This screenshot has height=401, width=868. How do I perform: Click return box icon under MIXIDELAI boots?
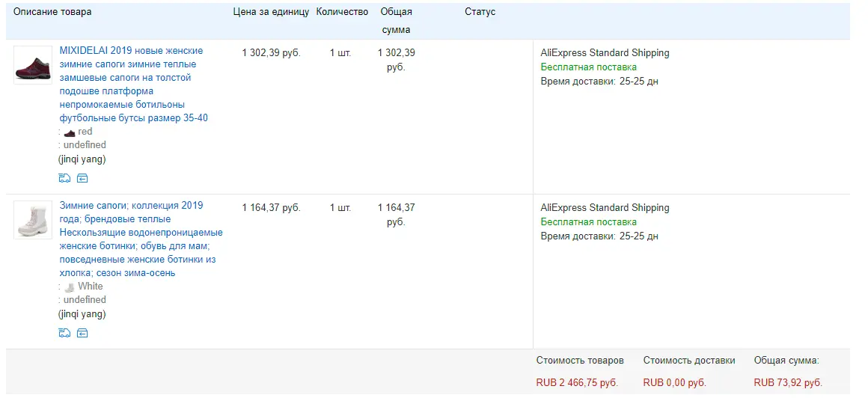[82, 178]
